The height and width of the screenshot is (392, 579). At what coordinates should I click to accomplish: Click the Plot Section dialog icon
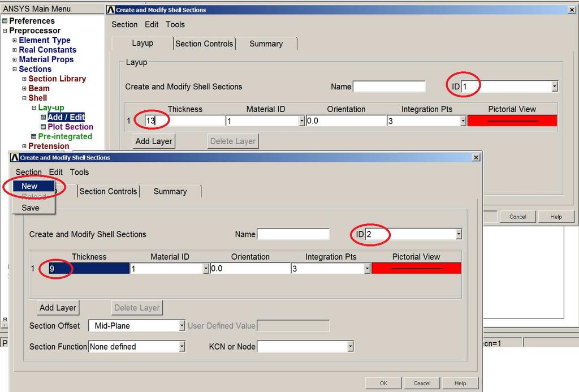(43, 127)
